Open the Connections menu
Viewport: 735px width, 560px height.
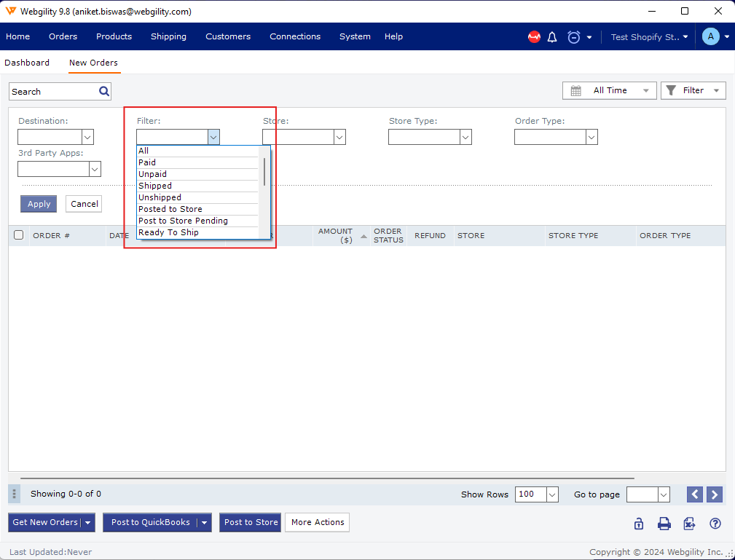295,36
